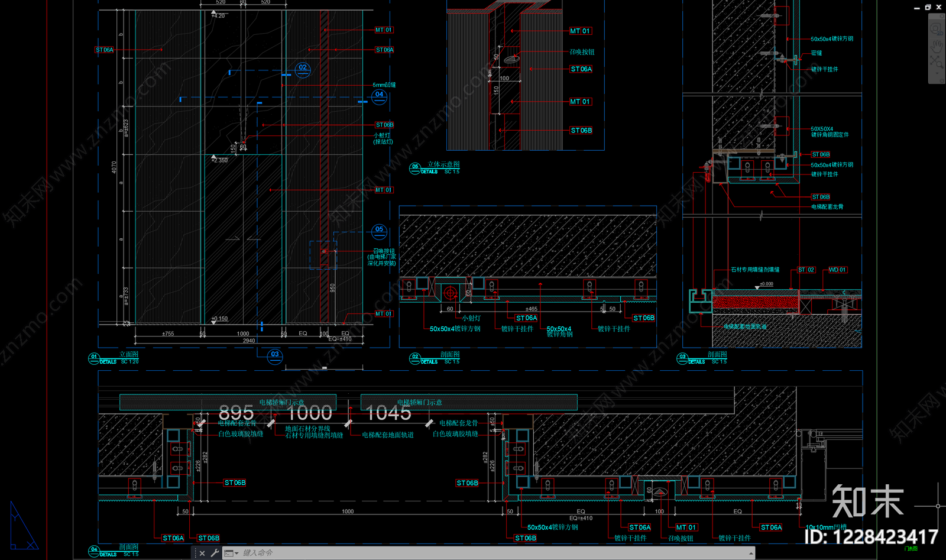Select the 895 dimension text
This screenshot has width=946, height=560.
point(237,412)
